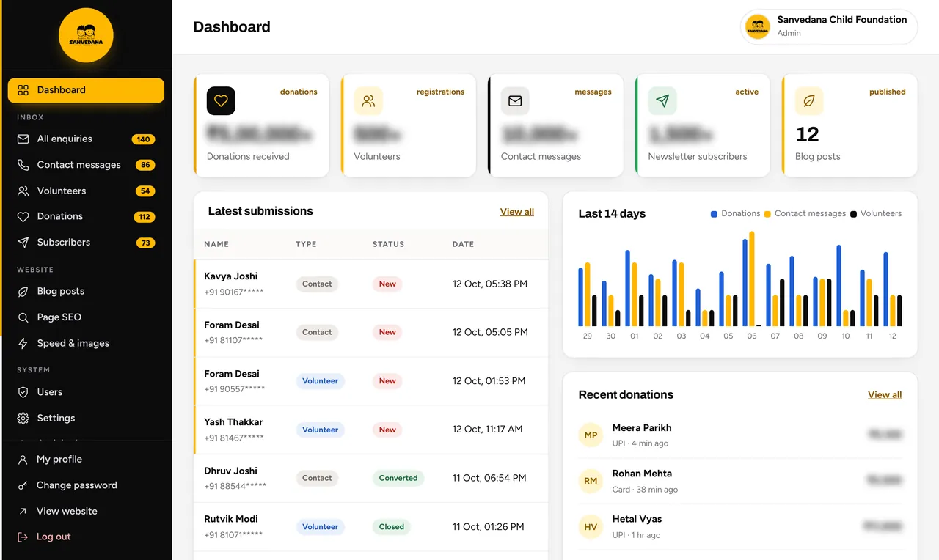Click the HV avatar for Hetal Vyas
This screenshot has height=560, width=939.
591,527
